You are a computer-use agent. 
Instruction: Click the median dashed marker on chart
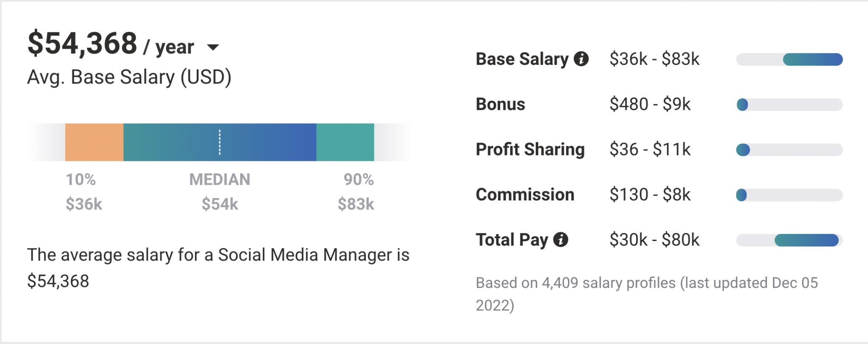click(x=220, y=142)
